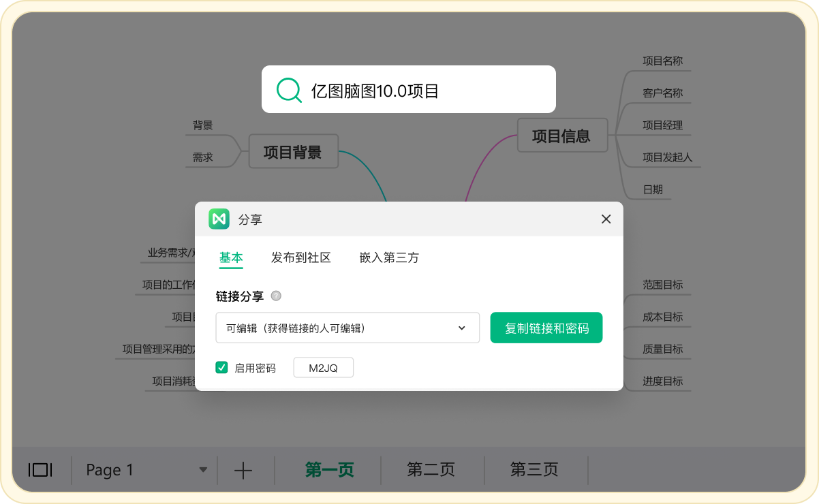Click the 成本目标 subtopic
The height and width of the screenshot is (504, 819).
click(662, 317)
